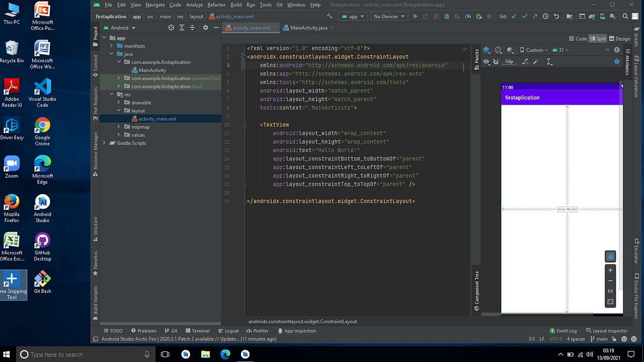Open the Refactor menu
This screenshot has width=644, height=362.
coord(216,4)
